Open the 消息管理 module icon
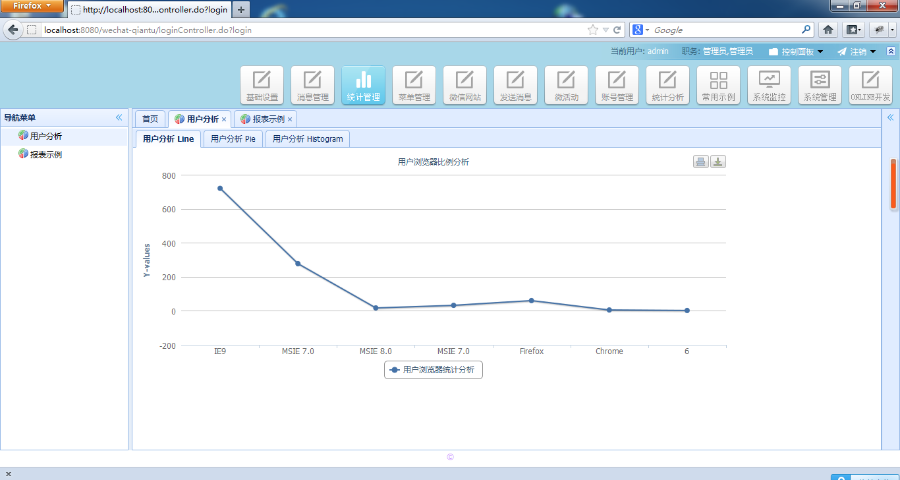 [312, 85]
